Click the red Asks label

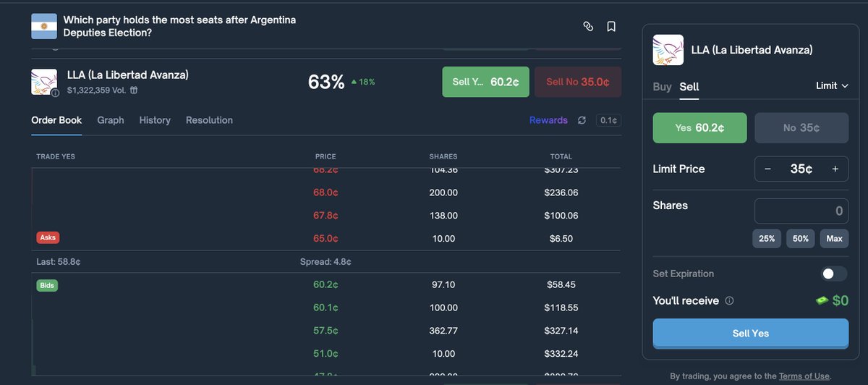48,237
